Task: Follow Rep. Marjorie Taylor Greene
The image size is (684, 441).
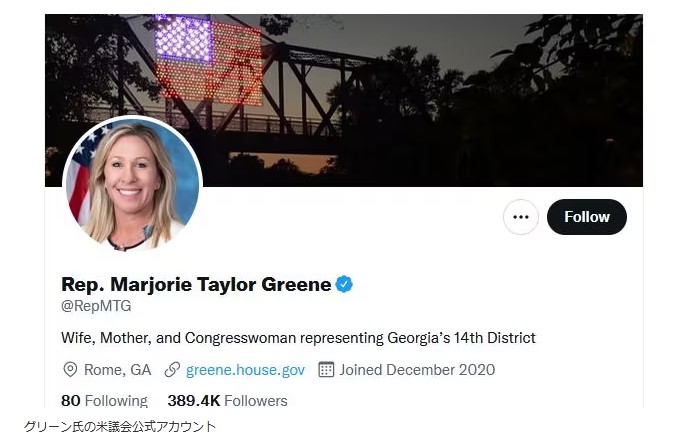Action: [587, 217]
